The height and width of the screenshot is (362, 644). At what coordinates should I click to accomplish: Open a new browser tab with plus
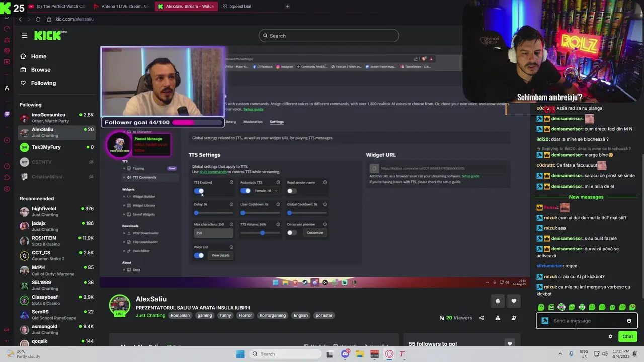(287, 6)
